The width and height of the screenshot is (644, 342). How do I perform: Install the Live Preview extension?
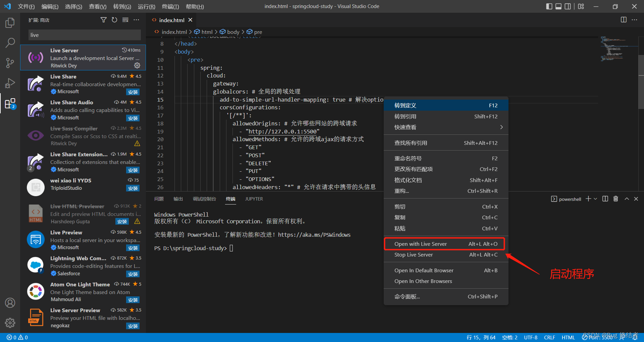[133, 248]
